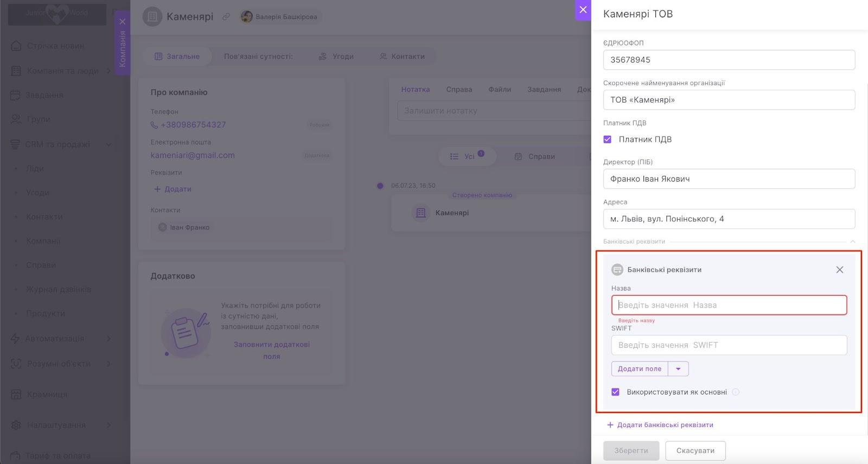Click the Банківські реквізити card icon
The width and height of the screenshot is (868, 464).
click(617, 270)
